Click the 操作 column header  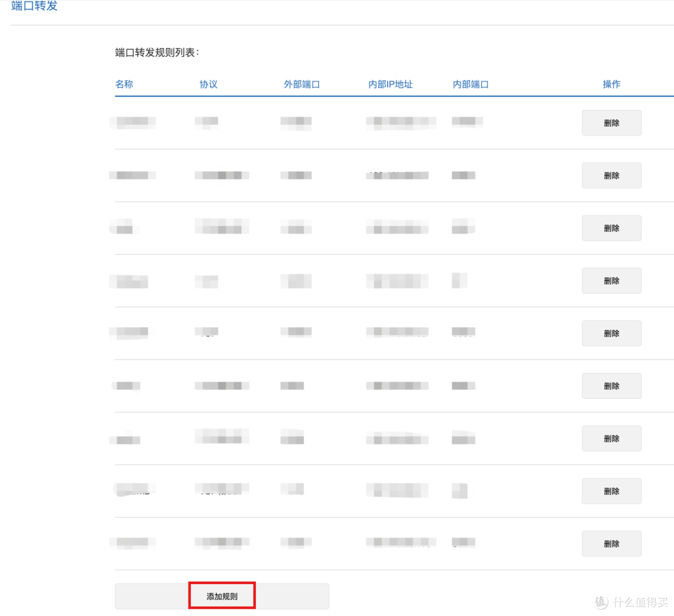coord(611,84)
